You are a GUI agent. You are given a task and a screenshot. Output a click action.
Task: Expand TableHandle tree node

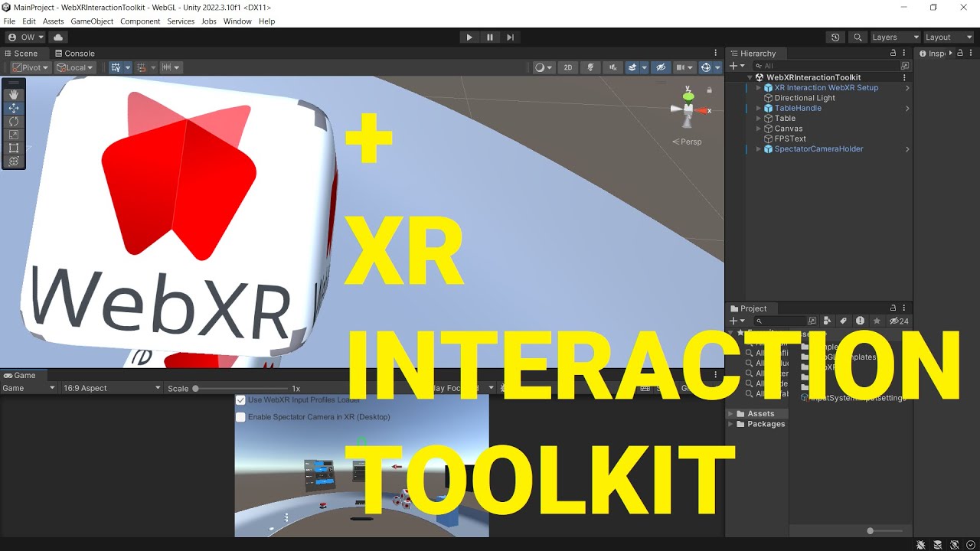[x=759, y=108]
